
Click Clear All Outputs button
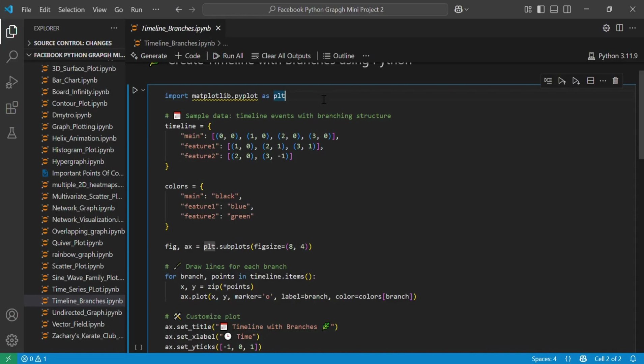click(x=281, y=56)
